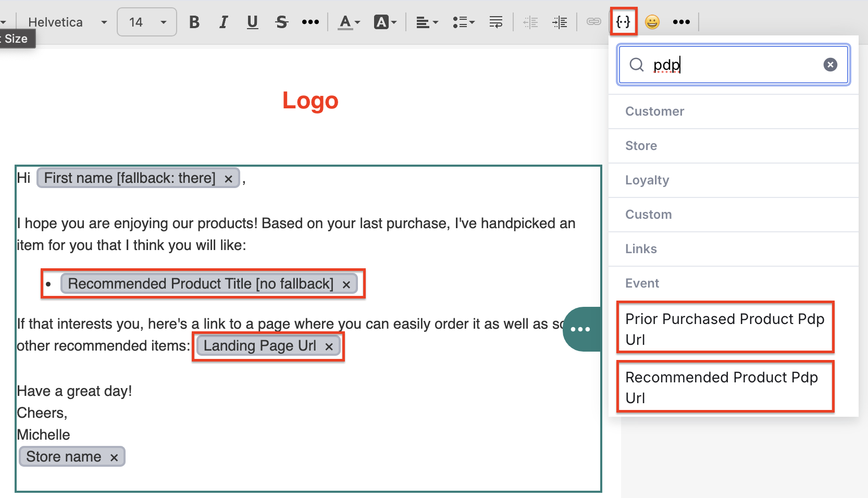This screenshot has height=498, width=868.
Task: Select the Customer category
Action: (x=654, y=111)
